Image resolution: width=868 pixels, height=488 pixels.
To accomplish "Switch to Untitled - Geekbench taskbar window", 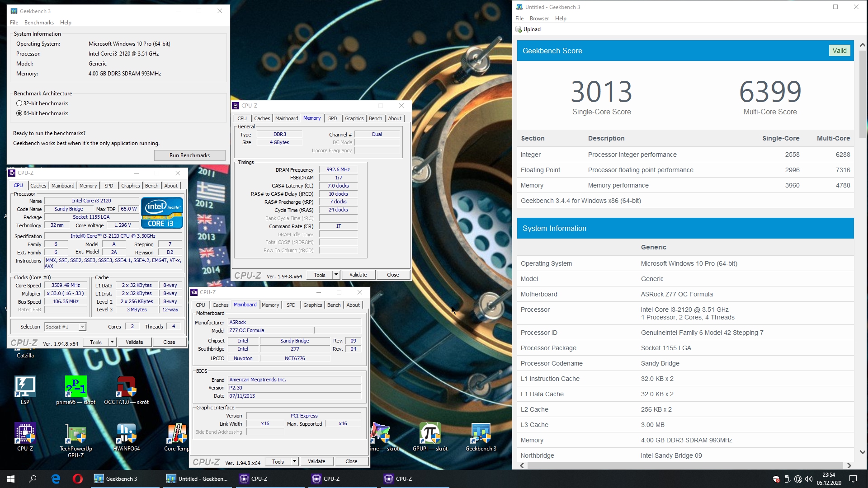I will pos(196,479).
